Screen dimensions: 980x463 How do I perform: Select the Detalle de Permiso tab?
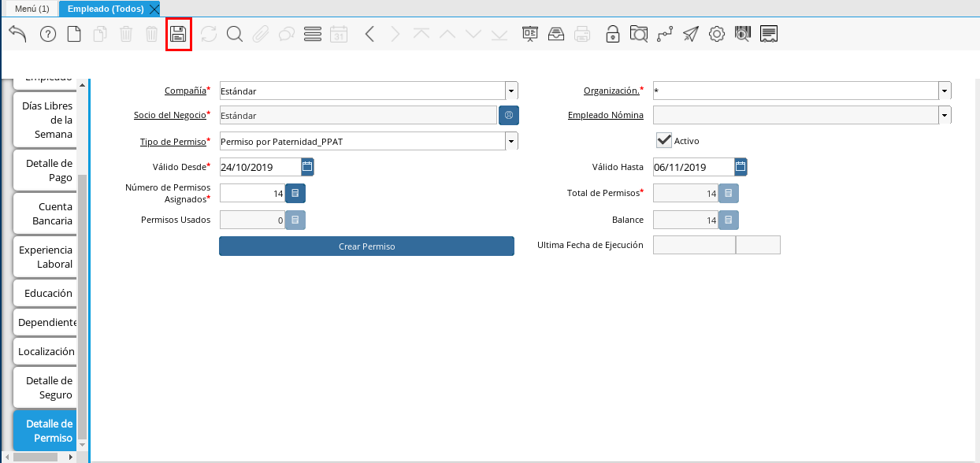point(46,431)
